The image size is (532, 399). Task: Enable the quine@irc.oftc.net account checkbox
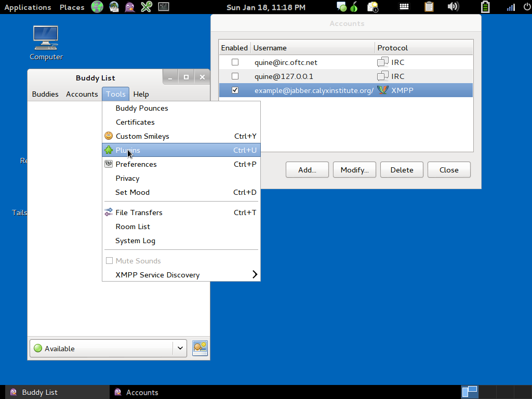(235, 62)
